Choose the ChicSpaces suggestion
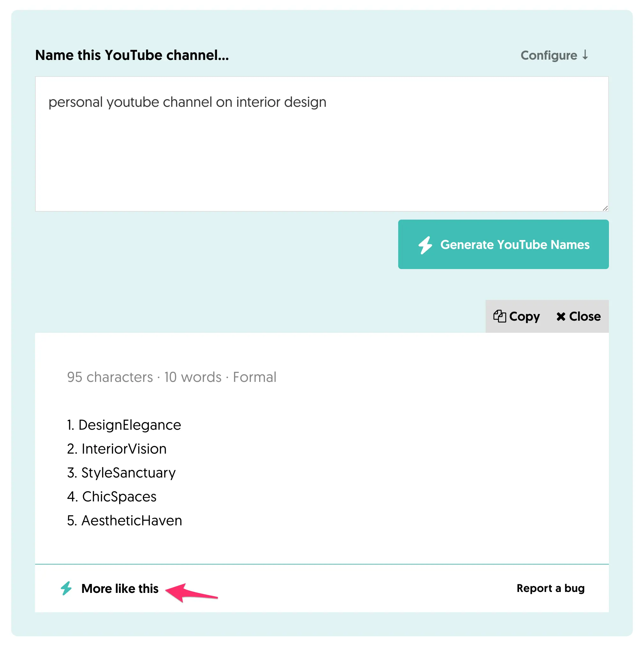This screenshot has width=644, height=649. 119,497
